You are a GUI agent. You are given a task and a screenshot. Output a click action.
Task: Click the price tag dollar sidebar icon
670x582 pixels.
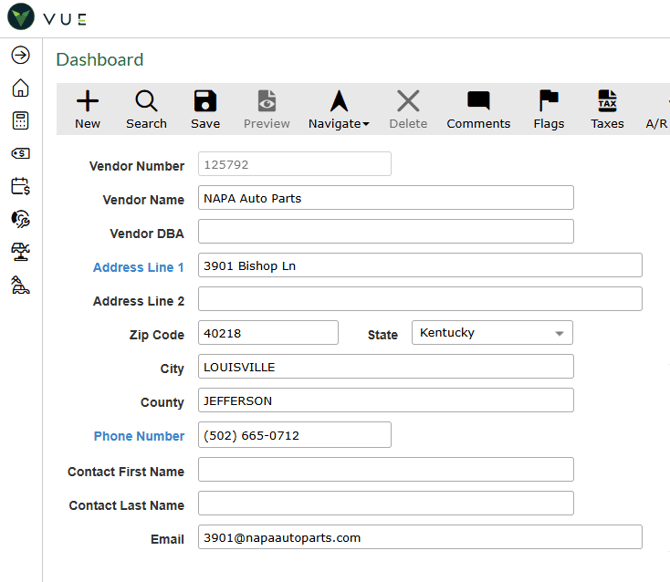click(20, 153)
